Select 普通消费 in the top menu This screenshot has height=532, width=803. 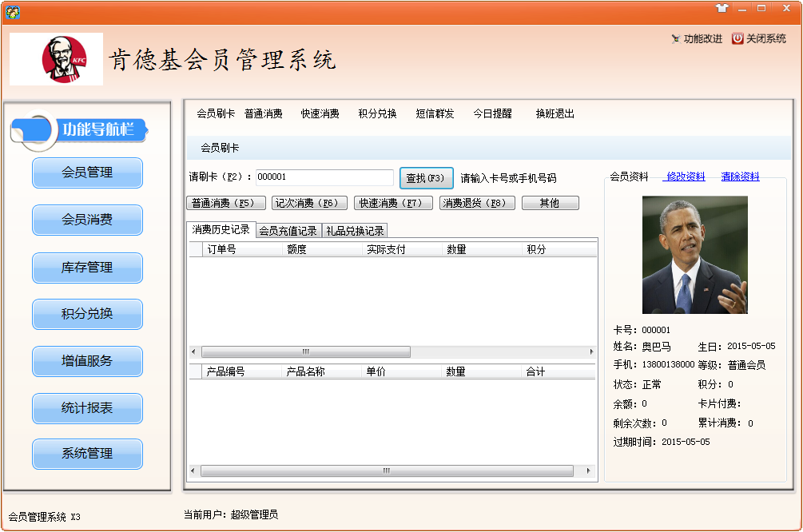[263, 113]
